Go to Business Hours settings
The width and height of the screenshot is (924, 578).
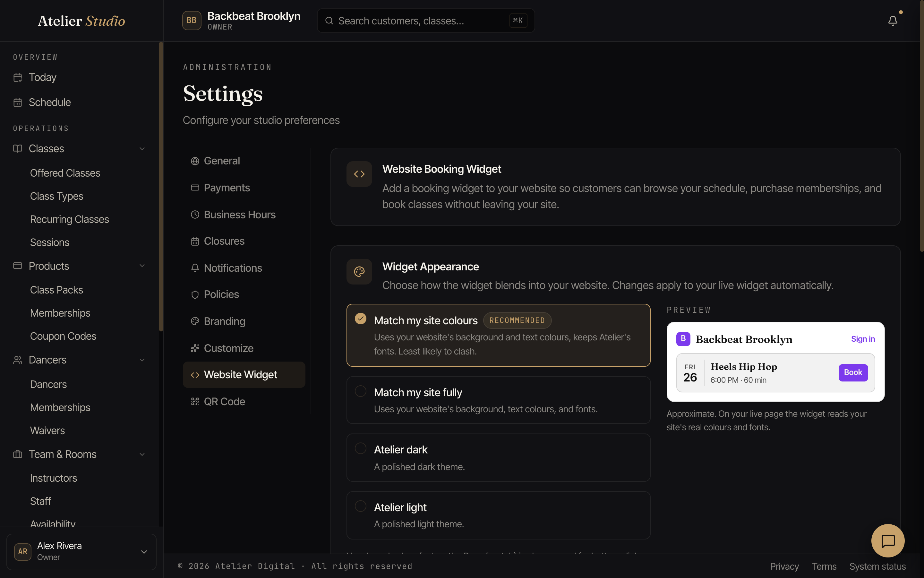point(244,215)
